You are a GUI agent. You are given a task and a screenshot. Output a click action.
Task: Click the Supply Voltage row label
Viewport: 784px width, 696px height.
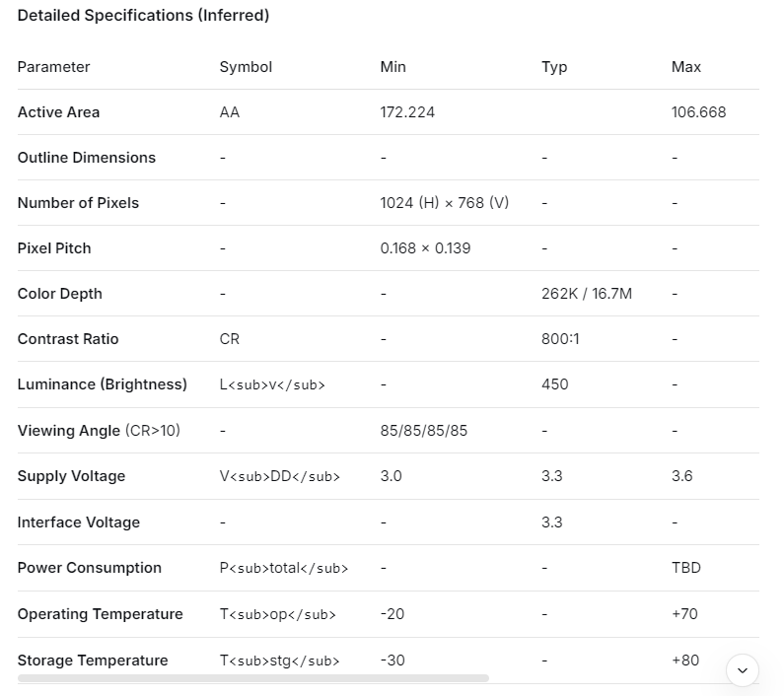tap(71, 476)
